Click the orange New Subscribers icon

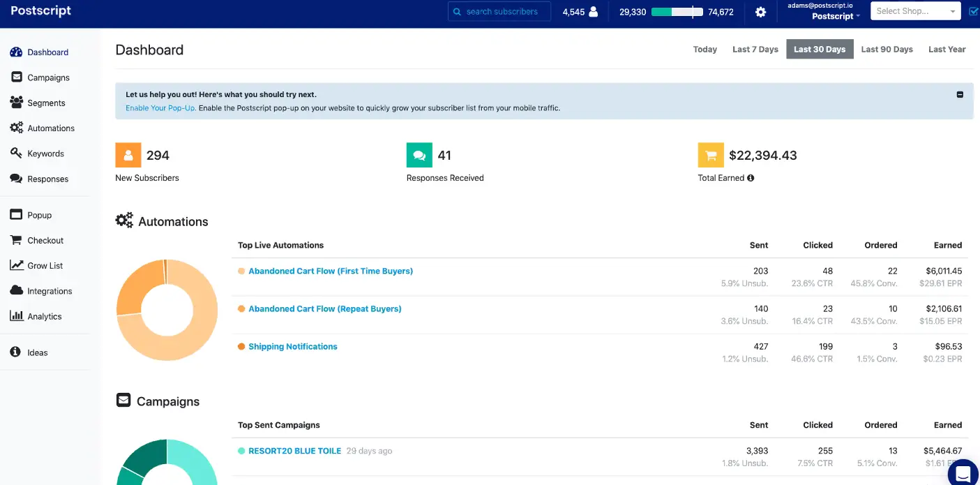(x=128, y=155)
